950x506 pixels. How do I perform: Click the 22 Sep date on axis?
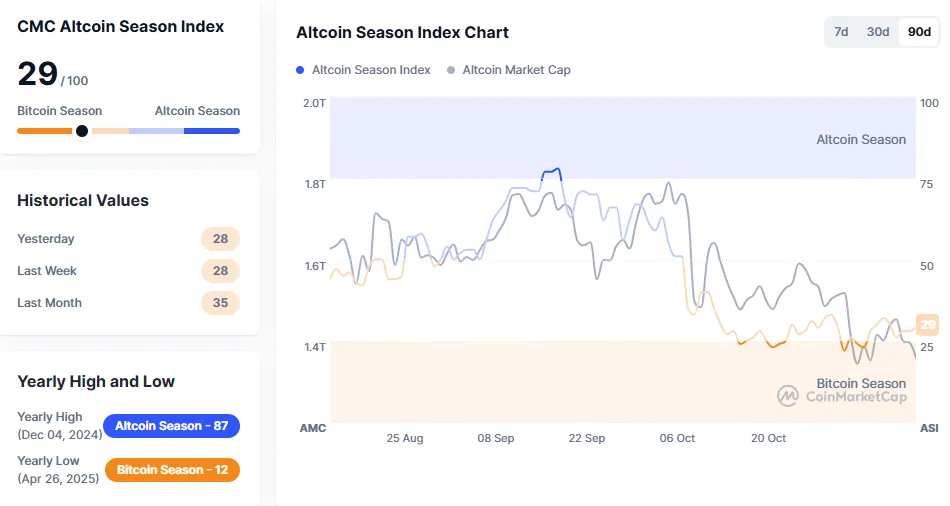587,438
